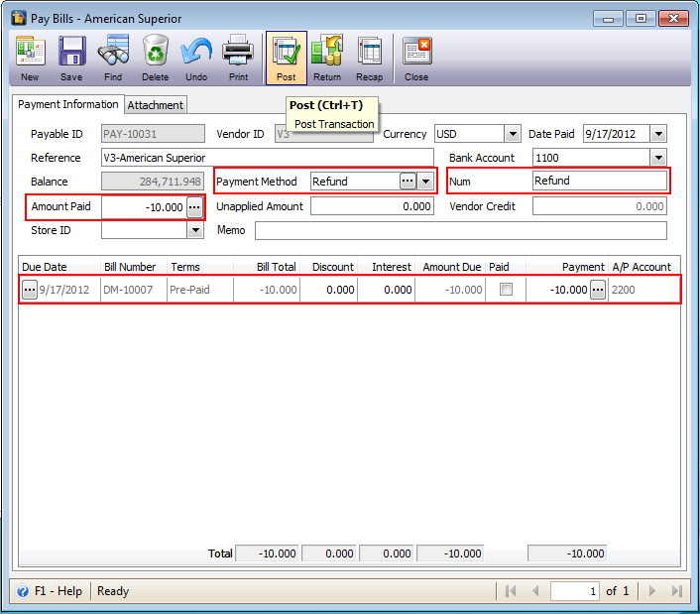Print the payment using the printer icon
Screen dimensions: 700x614
pos(238,59)
